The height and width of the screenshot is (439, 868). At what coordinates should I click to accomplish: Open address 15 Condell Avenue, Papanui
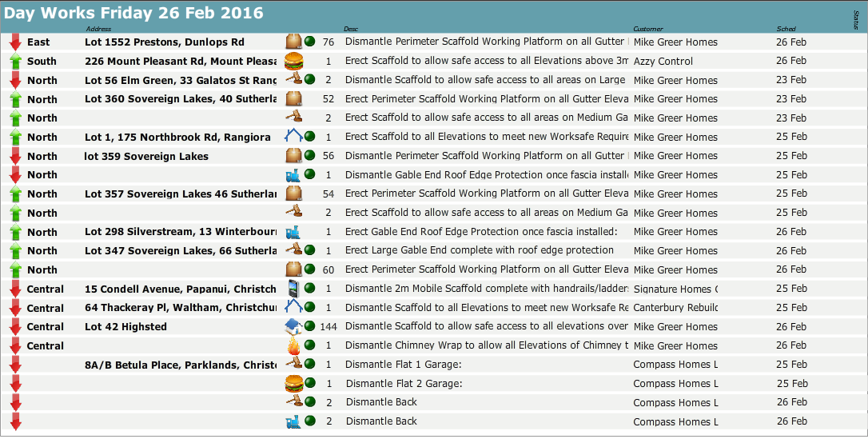pyautogui.click(x=181, y=289)
